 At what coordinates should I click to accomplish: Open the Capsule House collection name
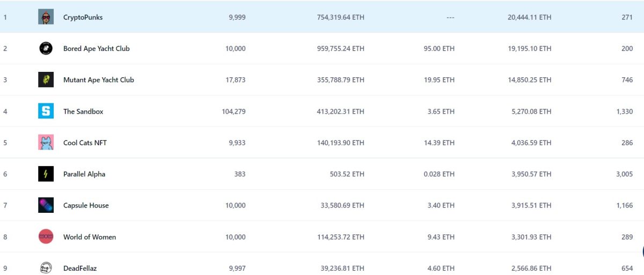point(86,205)
